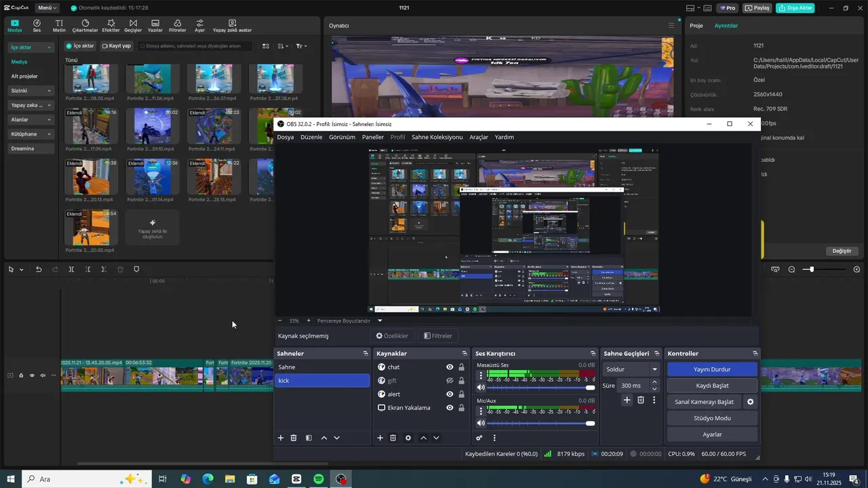This screenshot has height=488, width=868.
Task: Hide the Ekran Yakalama source
Action: point(450,407)
